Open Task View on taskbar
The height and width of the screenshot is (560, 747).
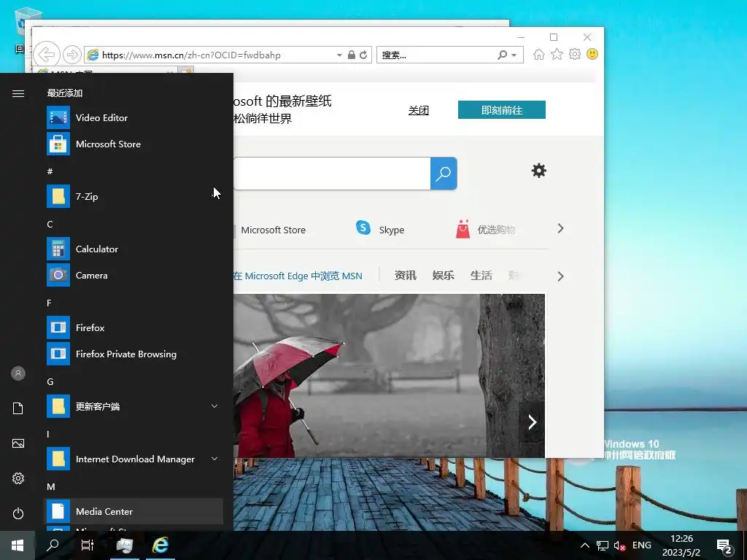(x=88, y=545)
